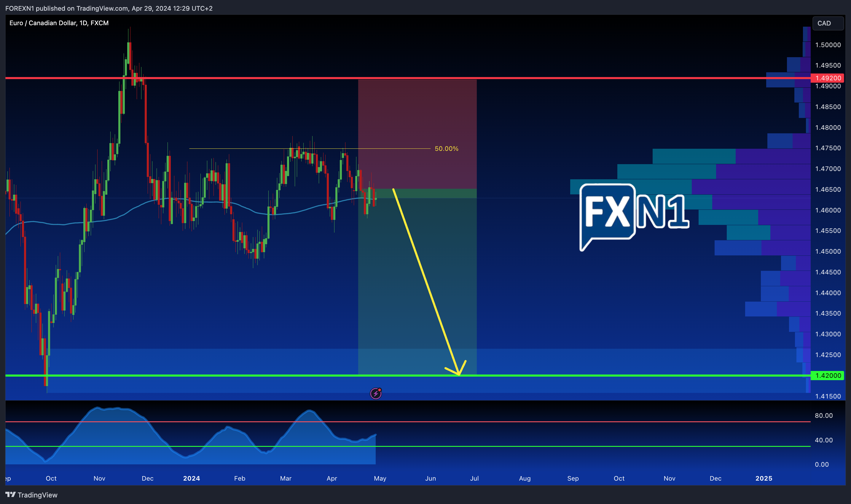Viewport: 851px width, 504px height.
Task: Click the 1.47500 price axis value
Action: (x=828, y=148)
